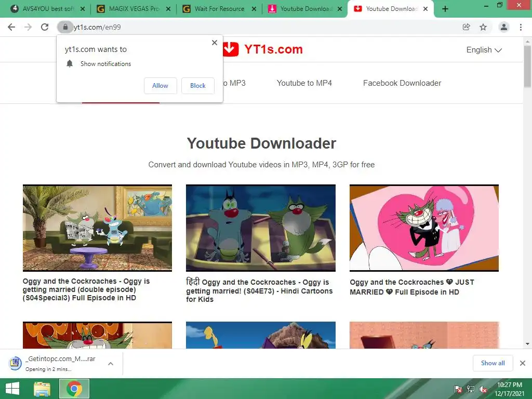Open the Oggy double episode thumbnail

(x=97, y=228)
